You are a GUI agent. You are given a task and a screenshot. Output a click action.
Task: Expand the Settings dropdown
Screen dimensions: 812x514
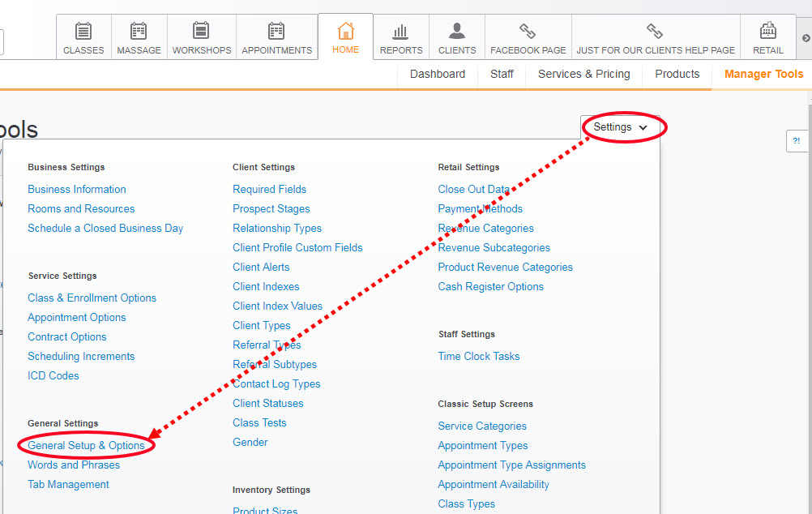[621, 127]
